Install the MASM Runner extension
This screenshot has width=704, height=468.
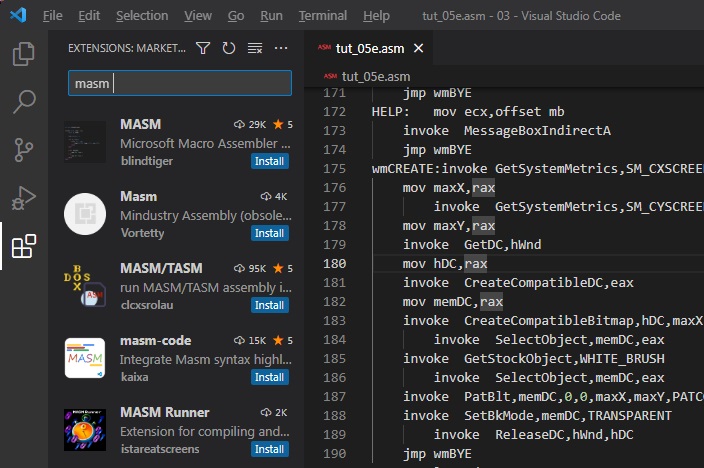point(270,449)
